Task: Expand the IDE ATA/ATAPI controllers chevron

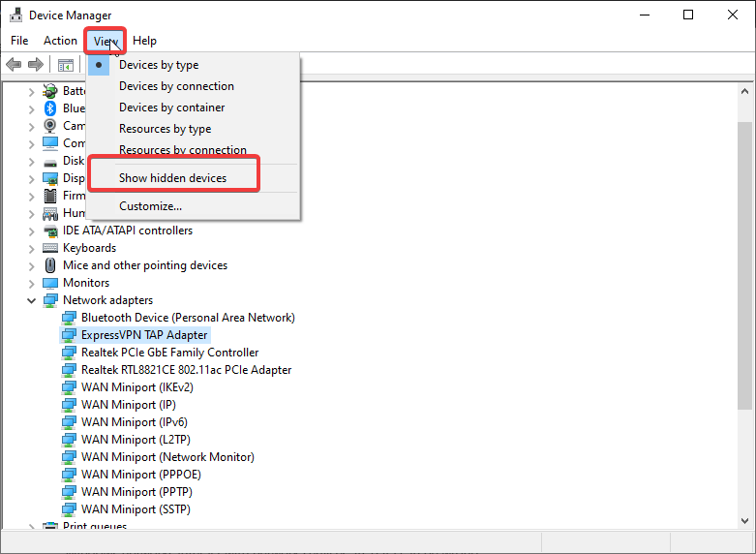Action: pyautogui.click(x=31, y=231)
